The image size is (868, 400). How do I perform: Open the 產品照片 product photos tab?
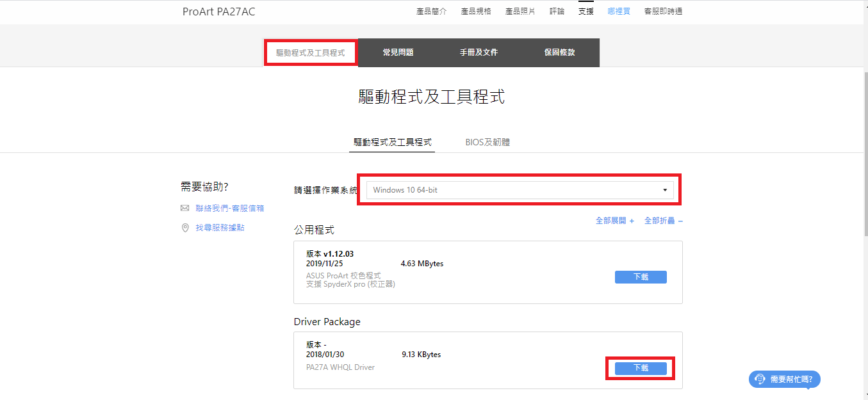click(x=520, y=12)
